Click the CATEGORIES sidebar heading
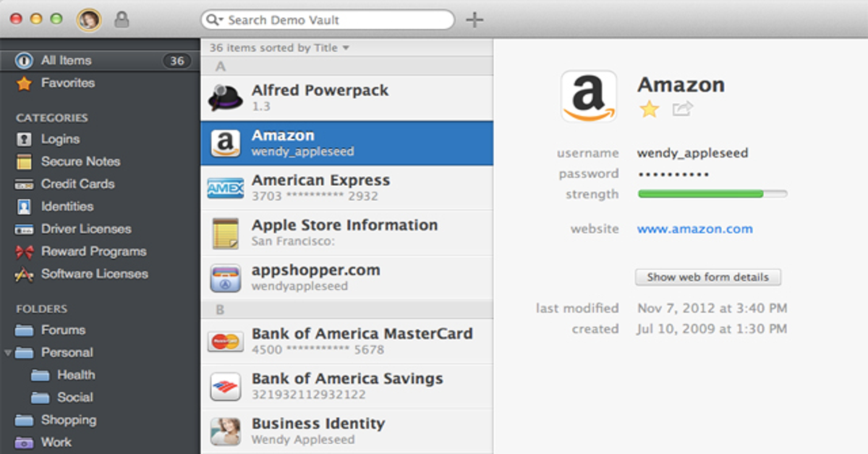The width and height of the screenshot is (868, 454). click(x=52, y=118)
